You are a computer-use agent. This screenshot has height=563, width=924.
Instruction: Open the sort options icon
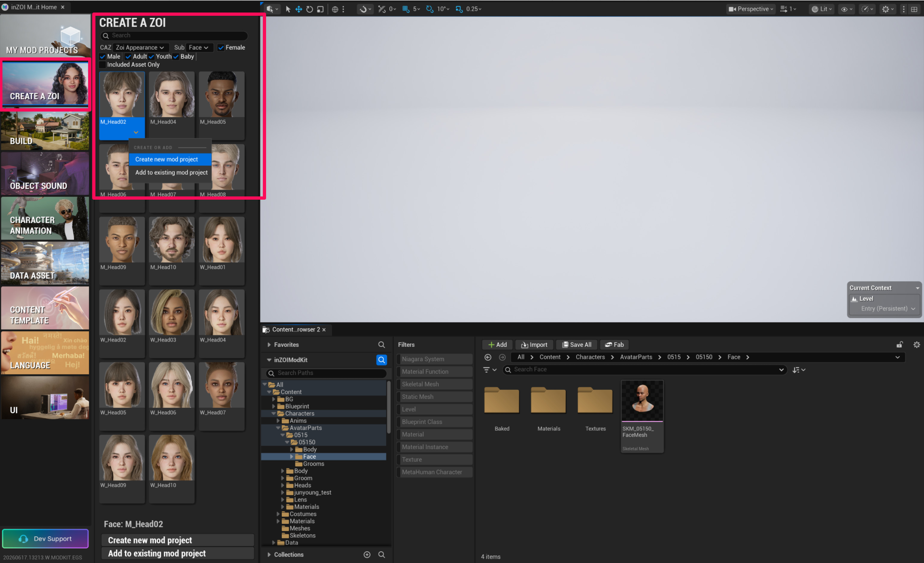[799, 370]
